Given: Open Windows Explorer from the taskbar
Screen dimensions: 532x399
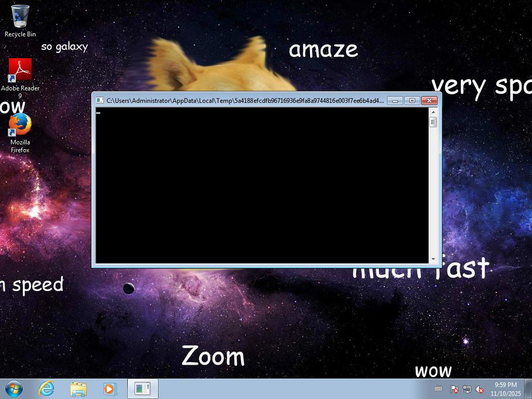Looking at the screenshot, I should 78,389.
